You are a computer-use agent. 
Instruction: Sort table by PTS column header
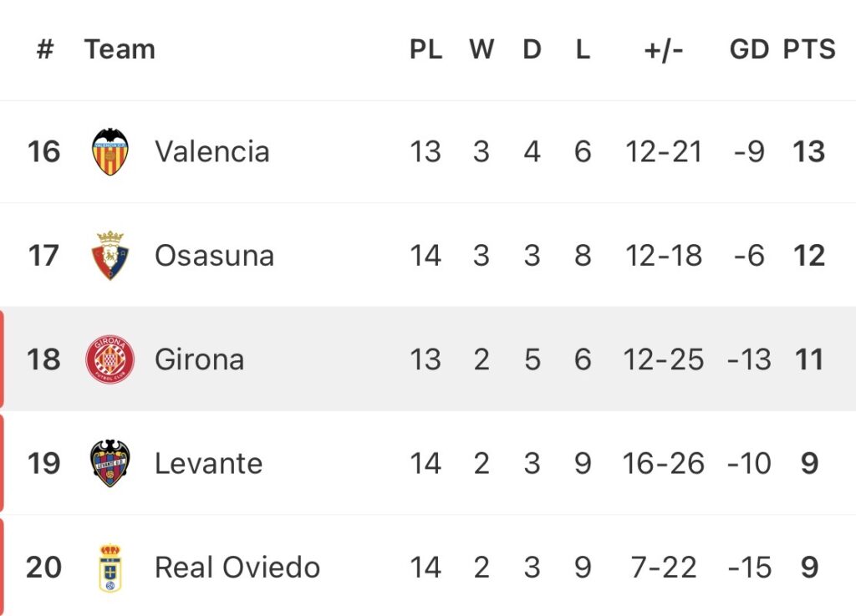click(808, 49)
